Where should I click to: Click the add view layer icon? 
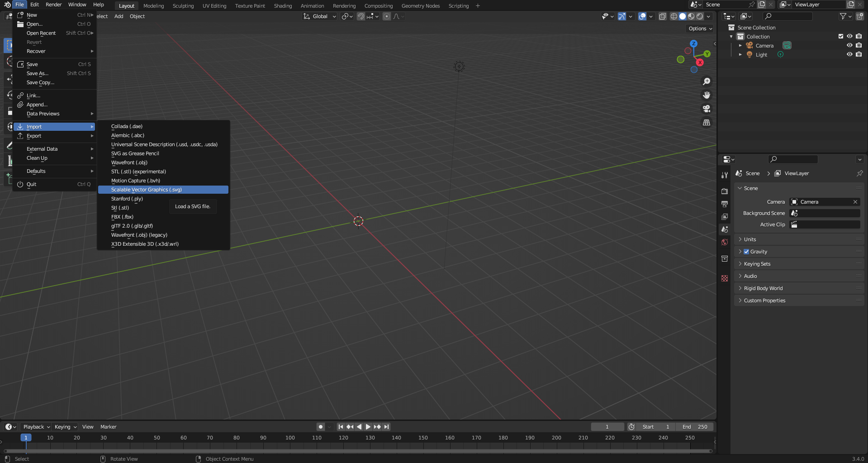851,5
